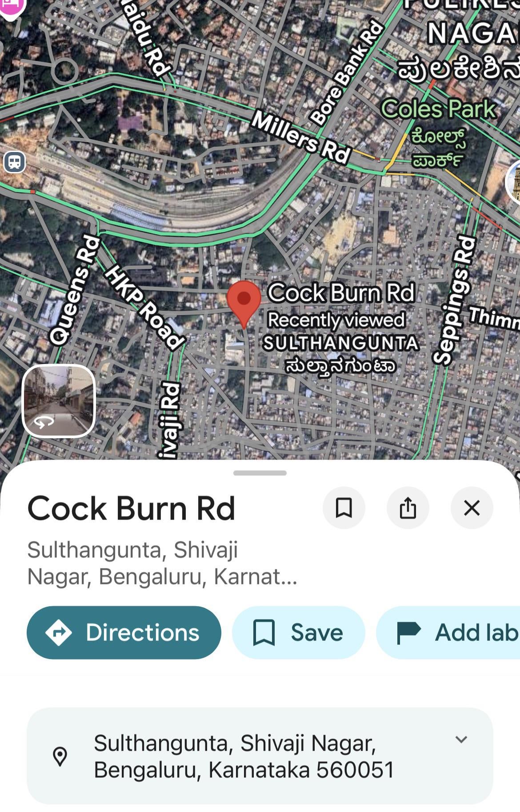
Task: Start Directions to Cock Burn Rd
Action: (124, 632)
